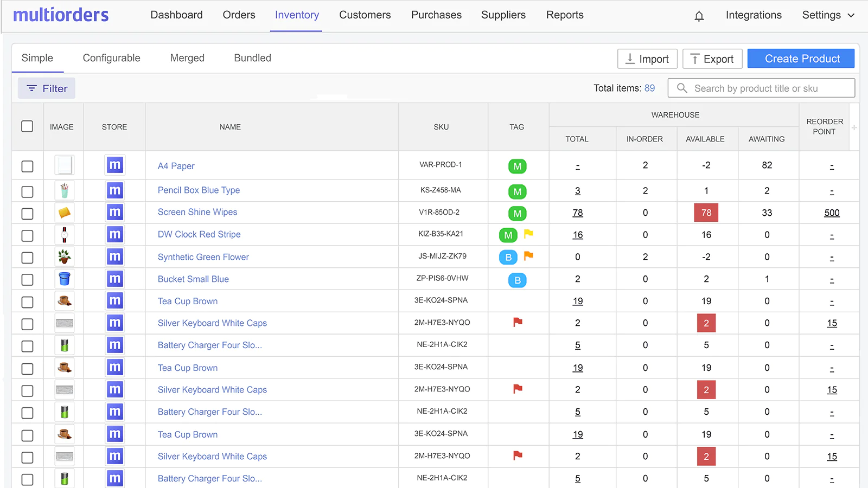Check the checkbox on the Screen Shine Wipes row
The width and height of the screenshot is (868, 488).
pyautogui.click(x=27, y=213)
